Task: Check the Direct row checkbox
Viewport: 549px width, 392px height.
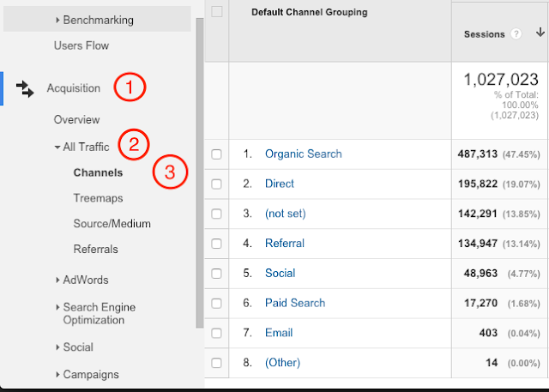Action: 217,184
